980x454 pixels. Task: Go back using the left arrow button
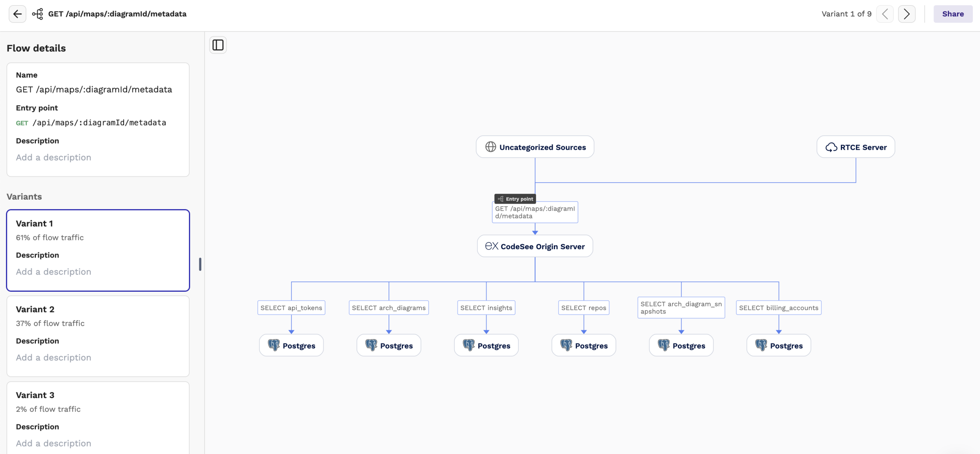(17, 14)
